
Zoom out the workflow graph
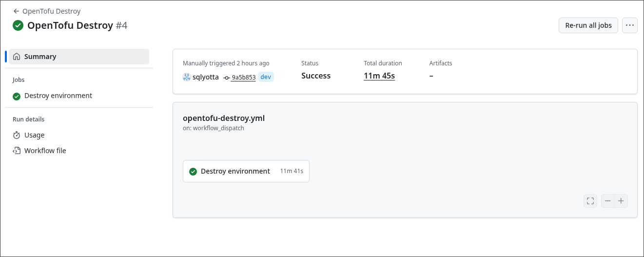[x=607, y=201]
